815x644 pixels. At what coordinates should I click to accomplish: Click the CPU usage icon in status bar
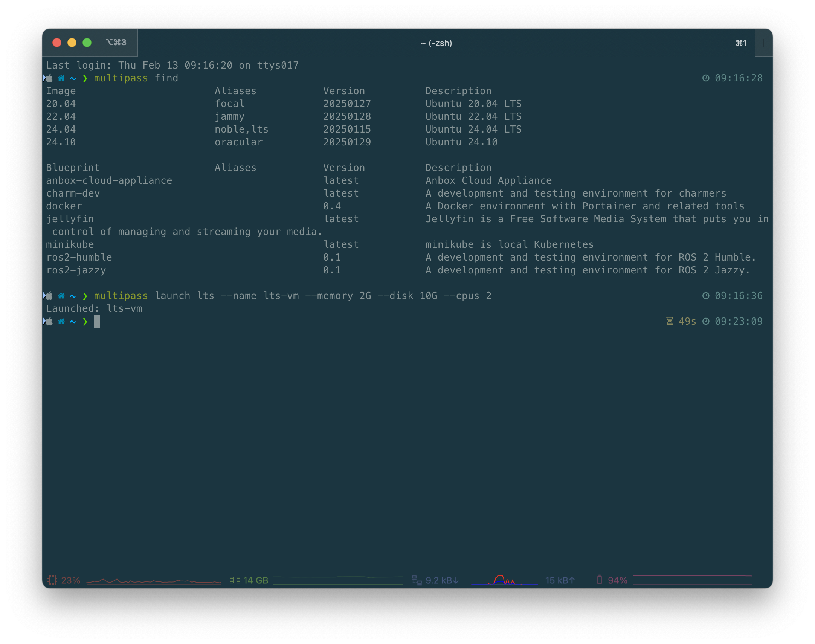point(52,580)
